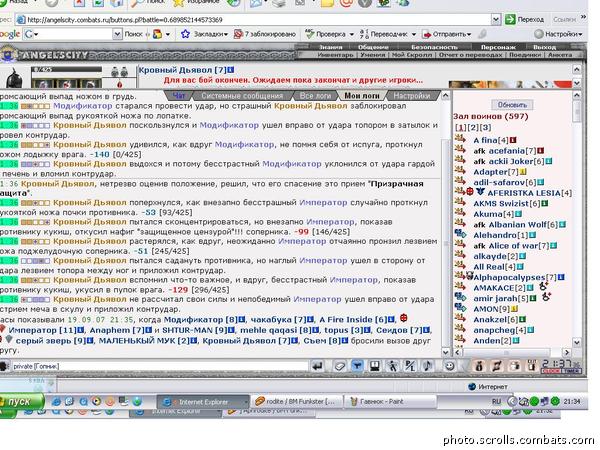Click the money bag icon
600x450 pixels.
click(x=479, y=366)
